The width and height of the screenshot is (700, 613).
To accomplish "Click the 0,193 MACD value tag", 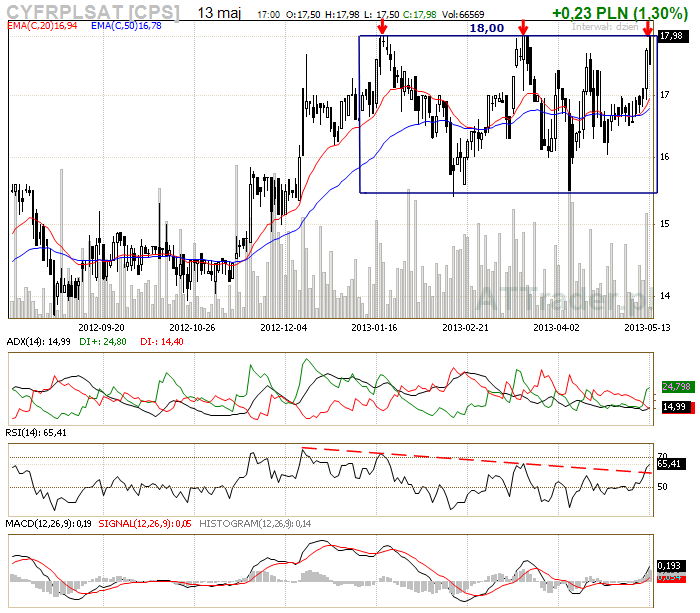I will point(669,566).
